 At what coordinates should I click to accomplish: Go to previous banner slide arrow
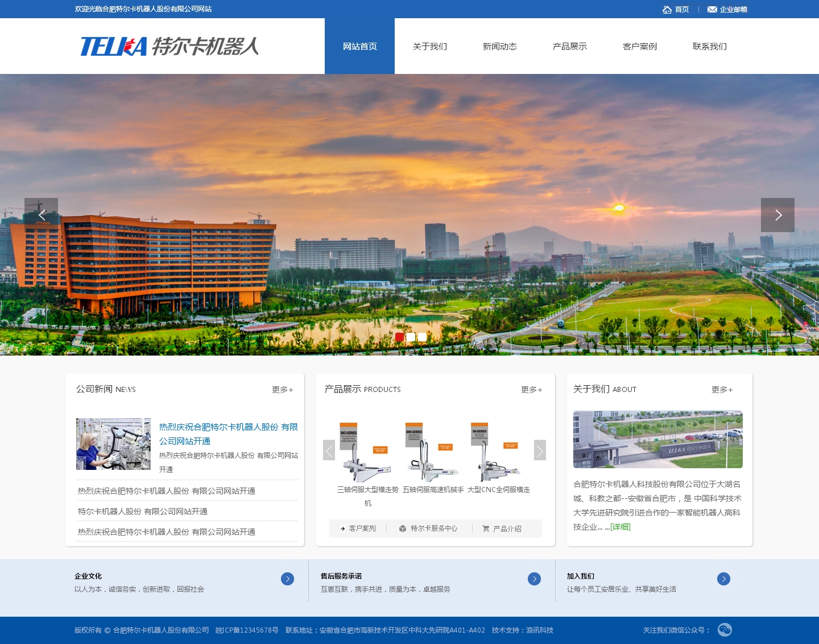(x=41, y=215)
